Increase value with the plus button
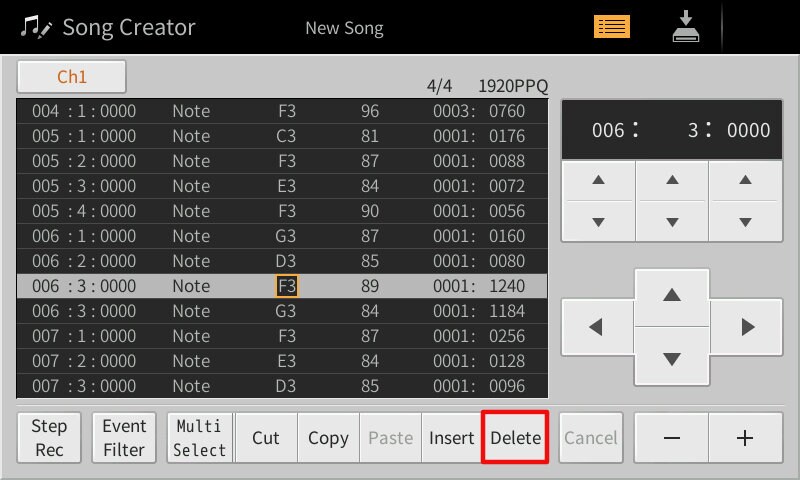Viewport: 800px width, 480px height. [744, 438]
